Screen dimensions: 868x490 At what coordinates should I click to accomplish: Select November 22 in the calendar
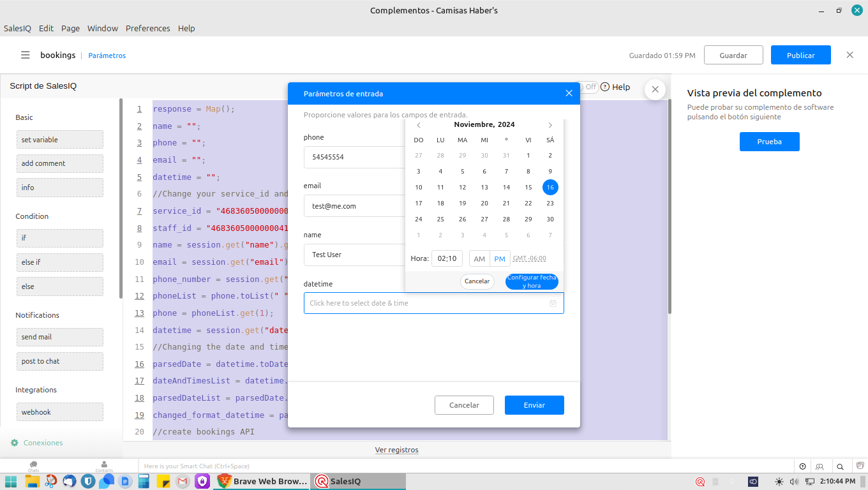[528, 204]
